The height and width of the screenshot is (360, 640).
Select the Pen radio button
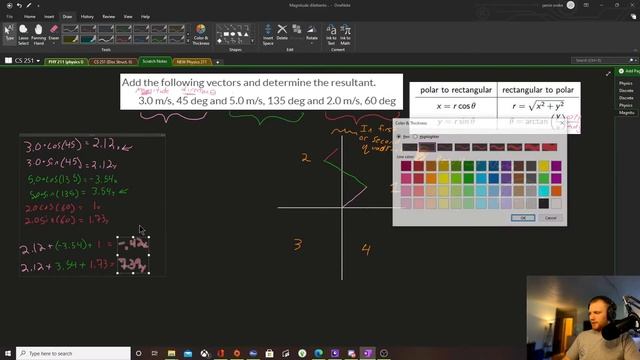point(403,137)
